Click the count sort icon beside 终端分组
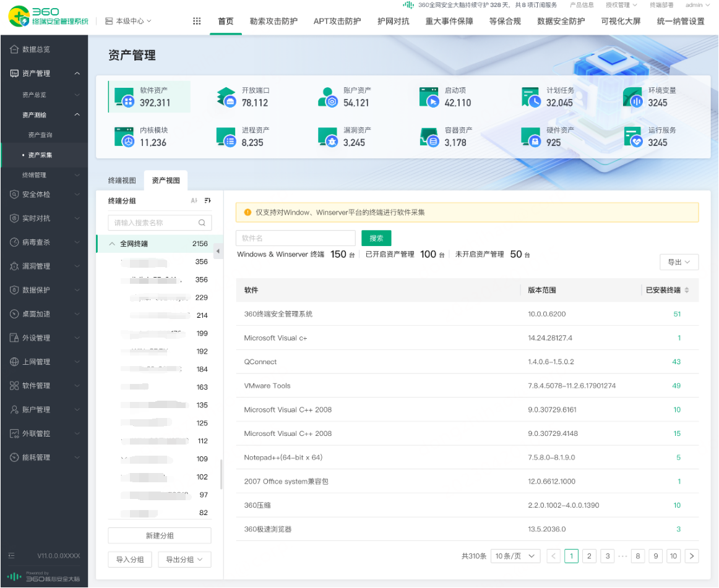Viewport: 719px width, 588px height. pos(208,201)
